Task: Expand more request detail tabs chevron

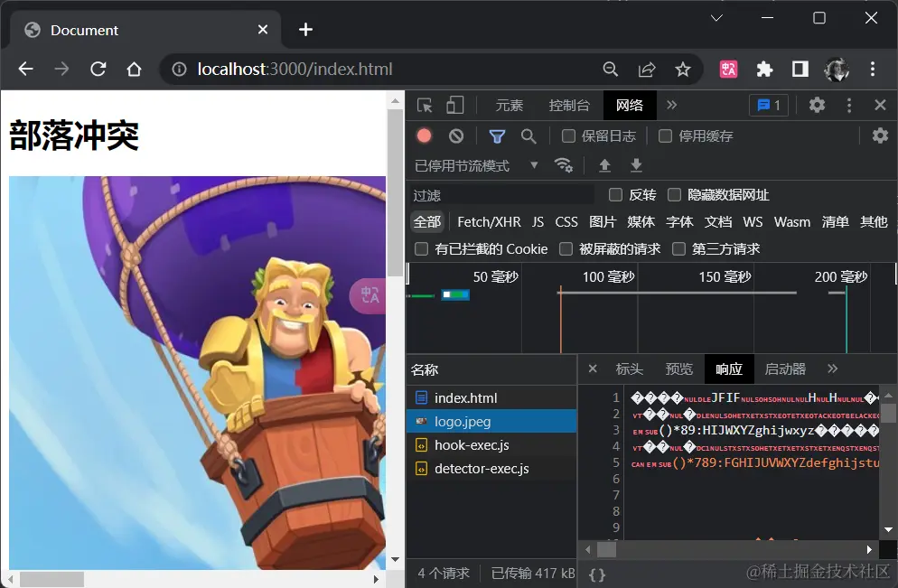Action: pos(833,369)
